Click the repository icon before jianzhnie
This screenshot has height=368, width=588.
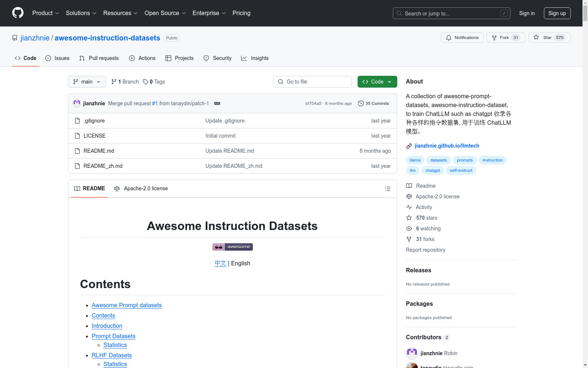point(15,38)
